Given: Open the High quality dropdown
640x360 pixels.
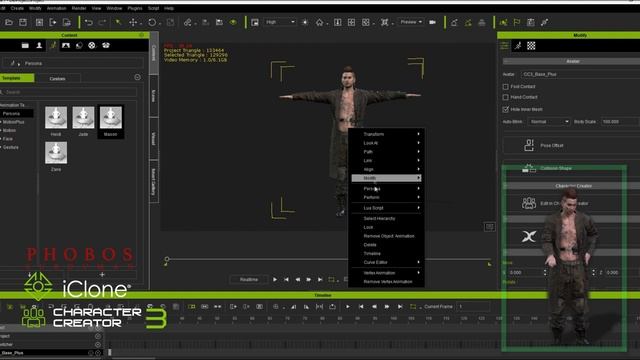Looking at the screenshot, I should (x=280, y=22).
